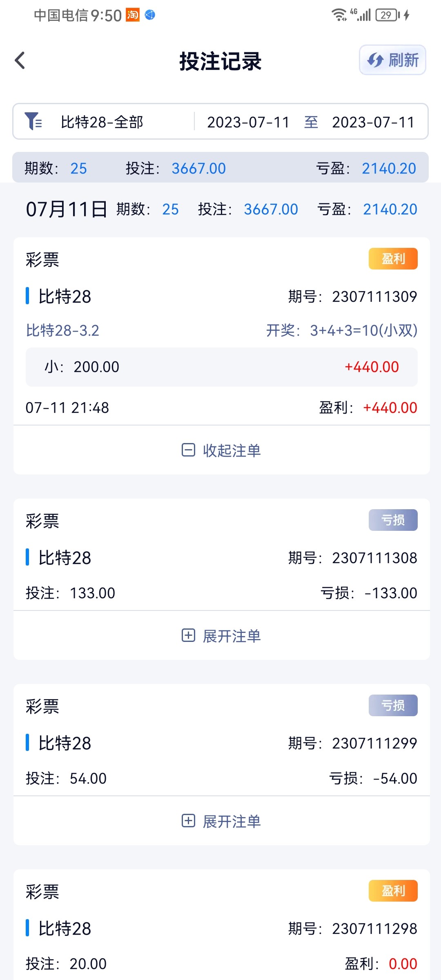Open the issue 2307111298 record card
The image size is (441, 980).
221,927
